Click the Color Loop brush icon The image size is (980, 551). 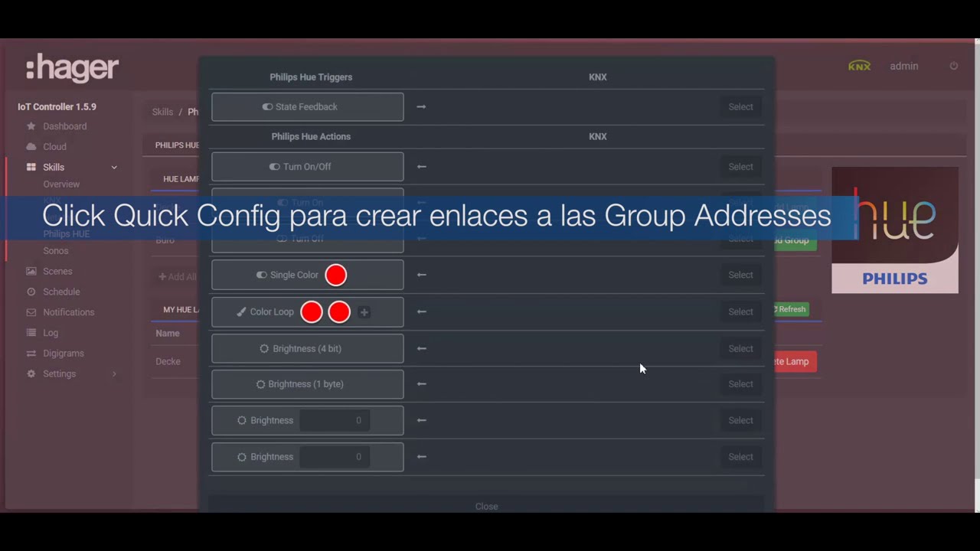click(241, 312)
